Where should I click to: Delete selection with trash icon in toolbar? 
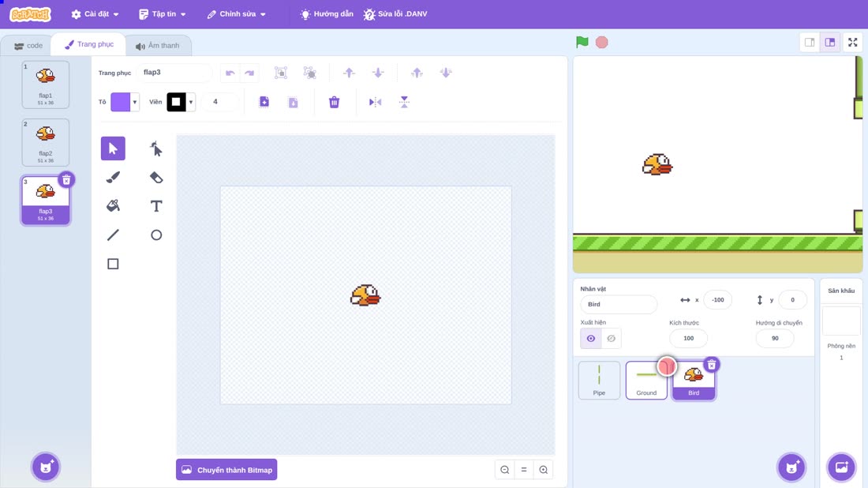334,102
